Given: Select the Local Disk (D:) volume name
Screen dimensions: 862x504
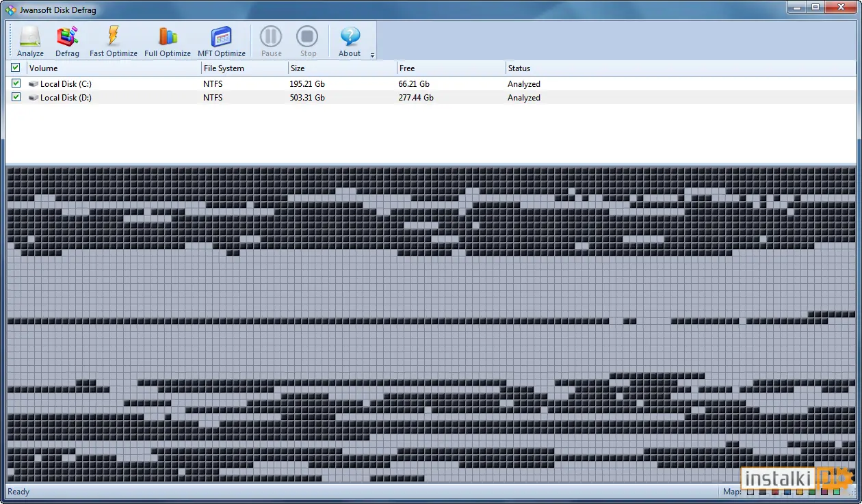Looking at the screenshot, I should [x=66, y=98].
